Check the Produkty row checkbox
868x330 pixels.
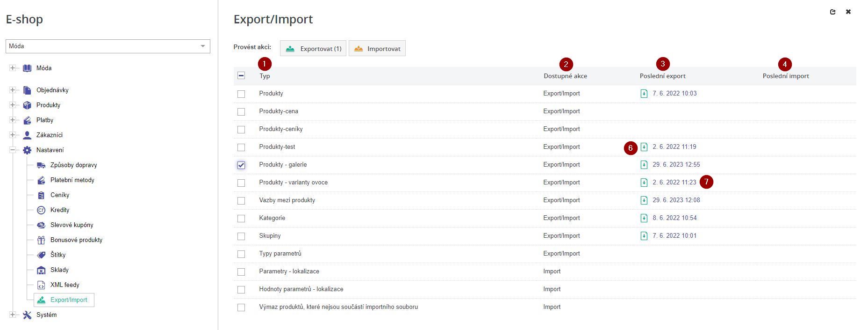click(241, 94)
